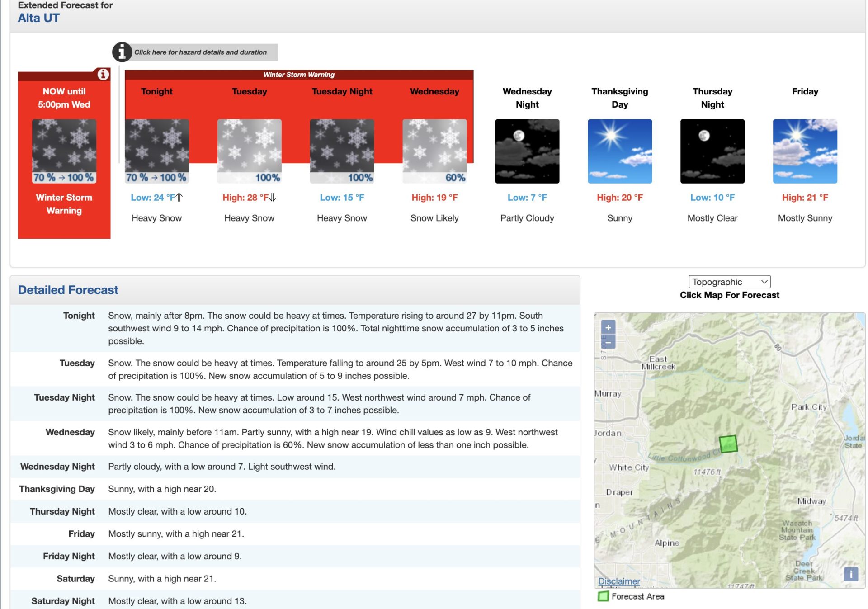
Task: Click 'Low: 10 °F' under Thursday Night
Action: (x=712, y=198)
